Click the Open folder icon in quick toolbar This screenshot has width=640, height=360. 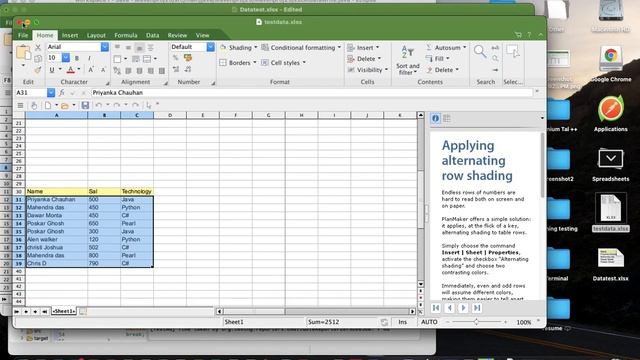click(x=64, y=105)
